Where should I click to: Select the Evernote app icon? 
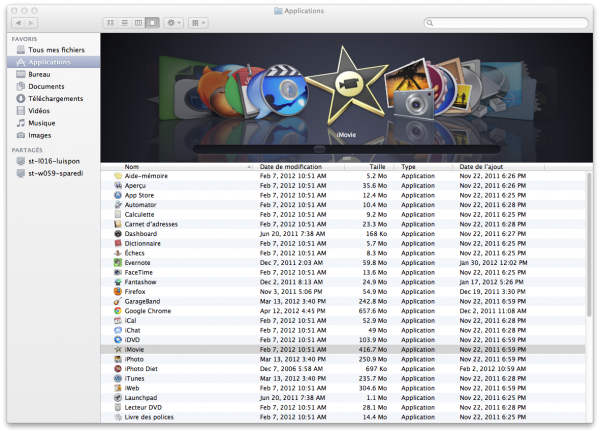click(x=118, y=262)
